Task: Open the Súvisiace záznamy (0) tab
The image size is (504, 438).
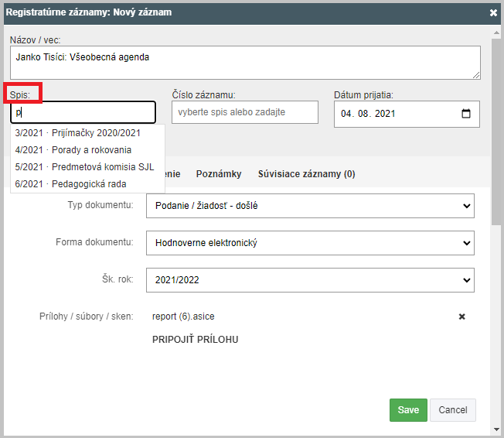Action: (x=306, y=174)
